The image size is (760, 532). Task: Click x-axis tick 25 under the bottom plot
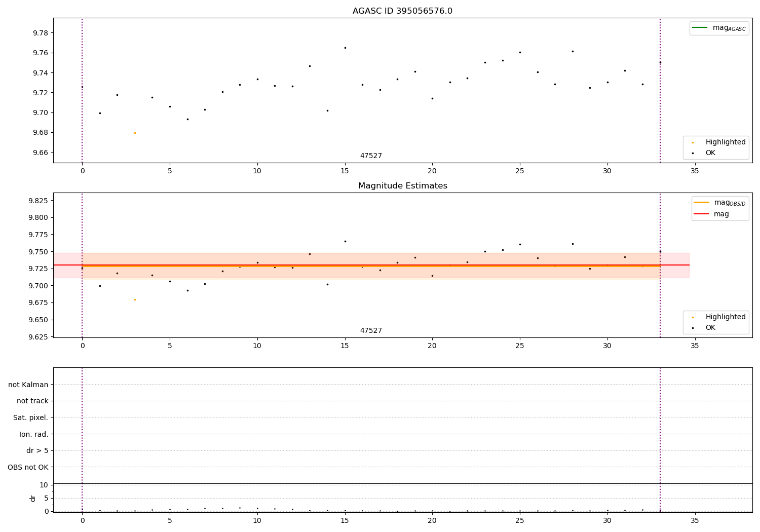520,520
